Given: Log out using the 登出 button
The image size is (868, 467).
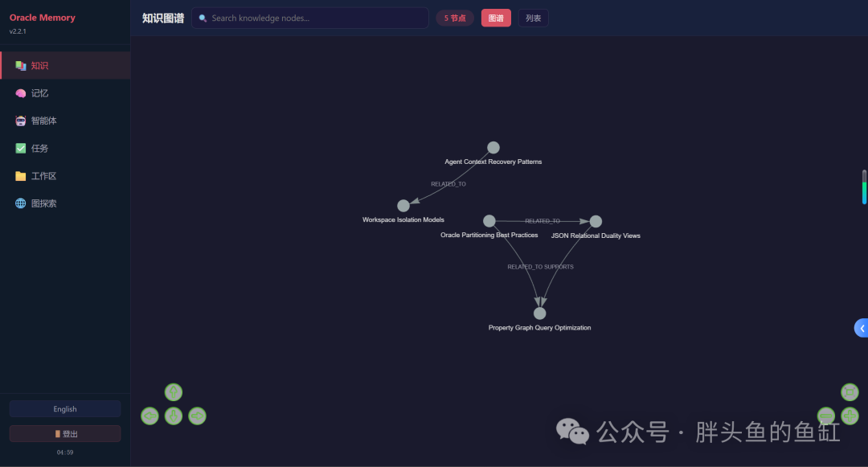Looking at the screenshot, I should [65, 434].
